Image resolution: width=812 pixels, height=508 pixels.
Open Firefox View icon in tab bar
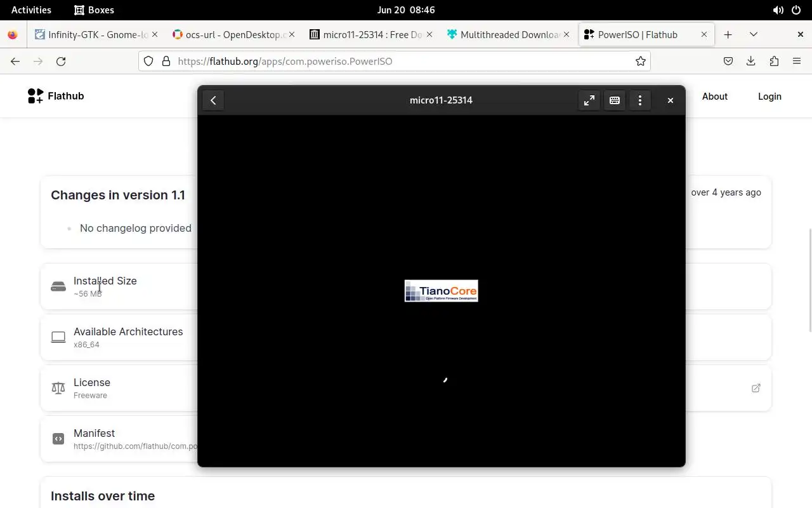point(13,35)
